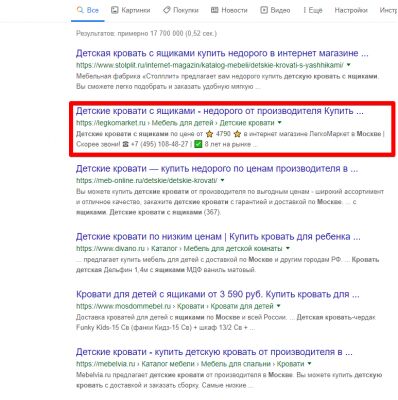
Task: Expand dropdown arrow after meb-online.ru URL
Action: pos(222,180)
